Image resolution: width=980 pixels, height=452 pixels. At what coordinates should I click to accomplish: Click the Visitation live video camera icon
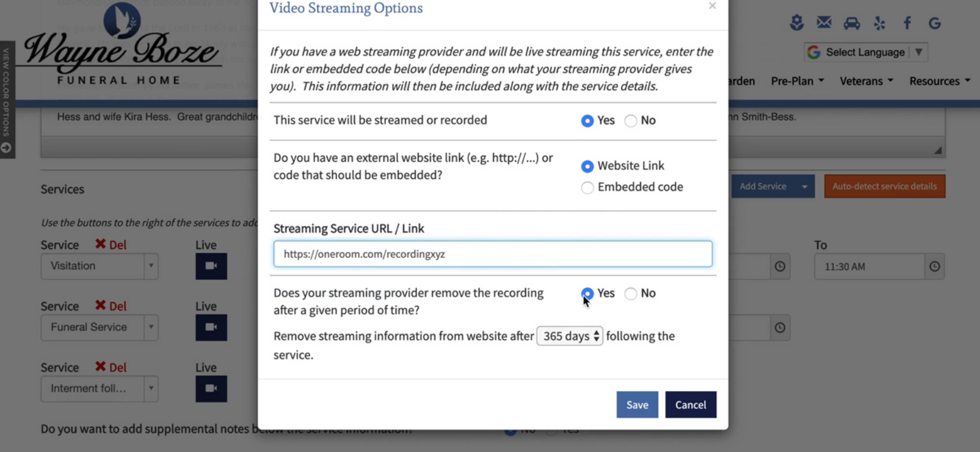coord(211,266)
